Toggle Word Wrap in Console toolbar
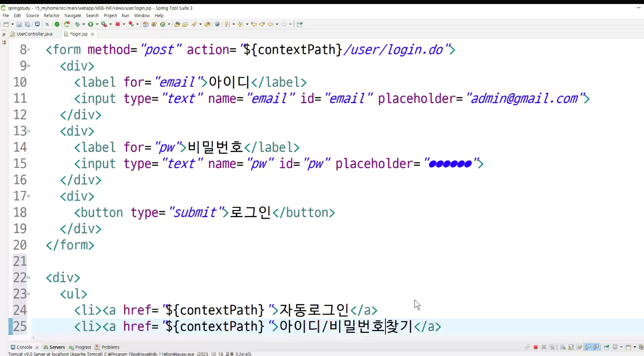This screenshot has width=644, height=356. click(579, 347)
